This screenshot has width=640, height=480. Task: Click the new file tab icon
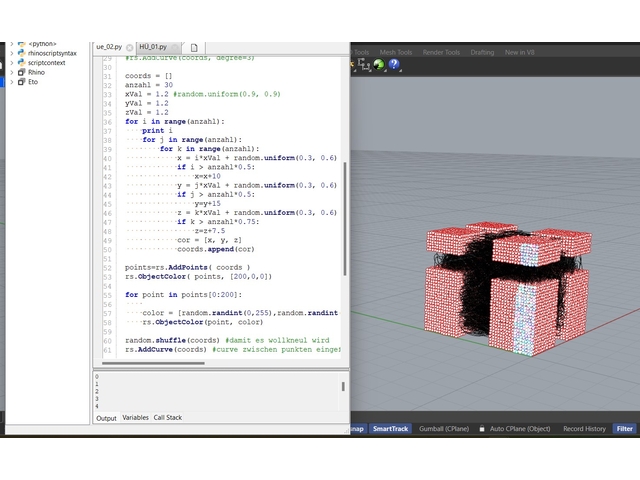tap(194, 47)
